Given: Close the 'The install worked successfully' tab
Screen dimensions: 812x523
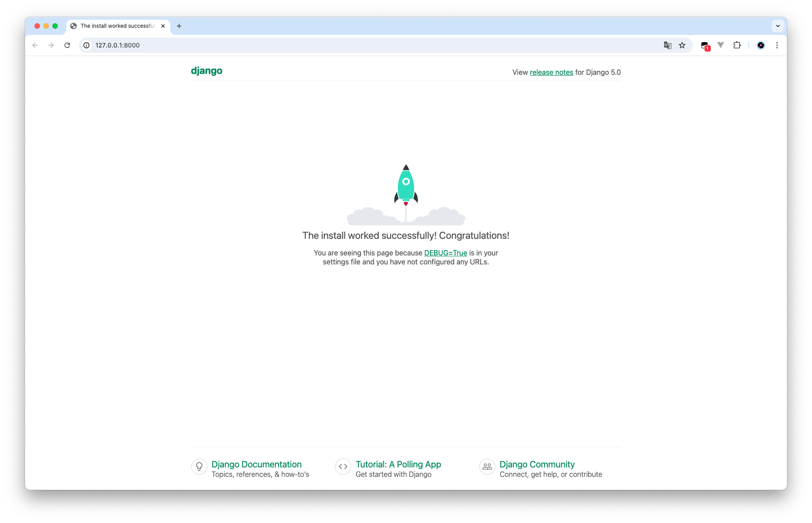Looking at the screenshot, I should [x=163, y=26].
